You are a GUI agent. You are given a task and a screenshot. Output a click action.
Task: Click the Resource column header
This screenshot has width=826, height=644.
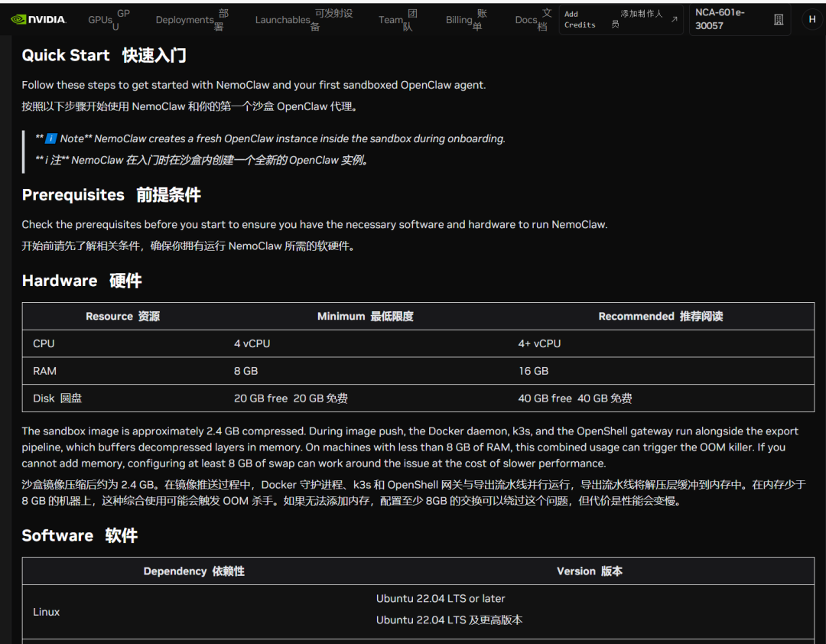pyautogui.click(x=122, y=316)
